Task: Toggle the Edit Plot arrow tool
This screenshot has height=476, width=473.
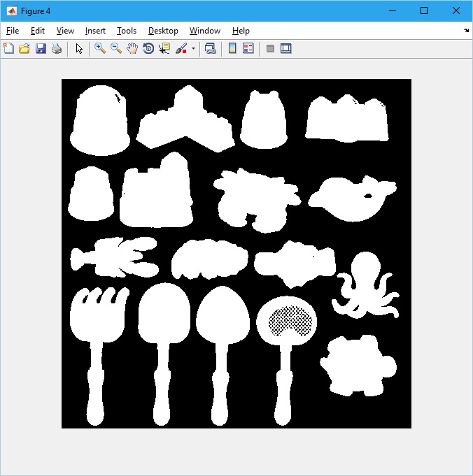Action: pyautogui.click(x=79, y=48)
